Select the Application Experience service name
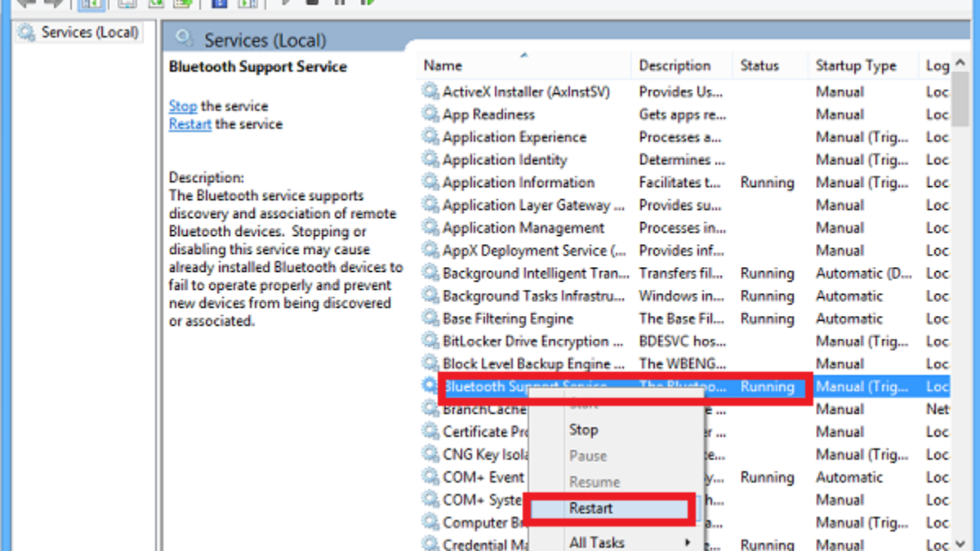Viewport: 980px width, 551px height. pyautogui.click(x=514, y=137)
